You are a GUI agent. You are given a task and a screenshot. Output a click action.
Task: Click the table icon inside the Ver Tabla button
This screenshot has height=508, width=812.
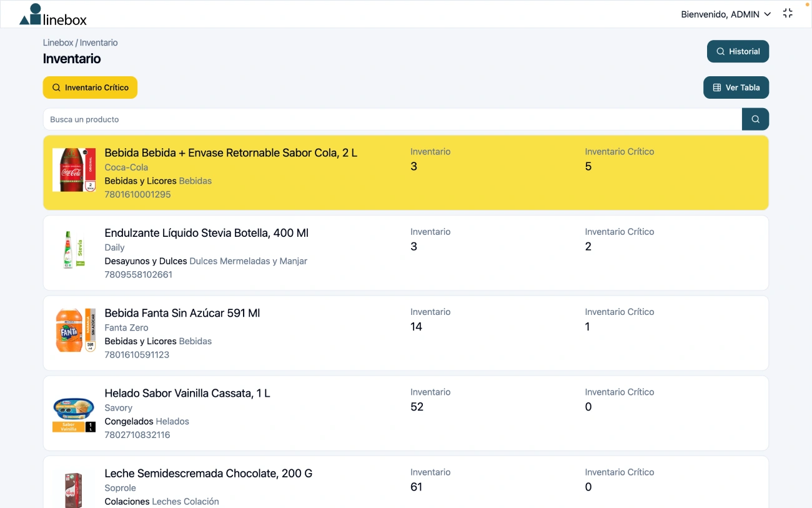click(716, 87)
